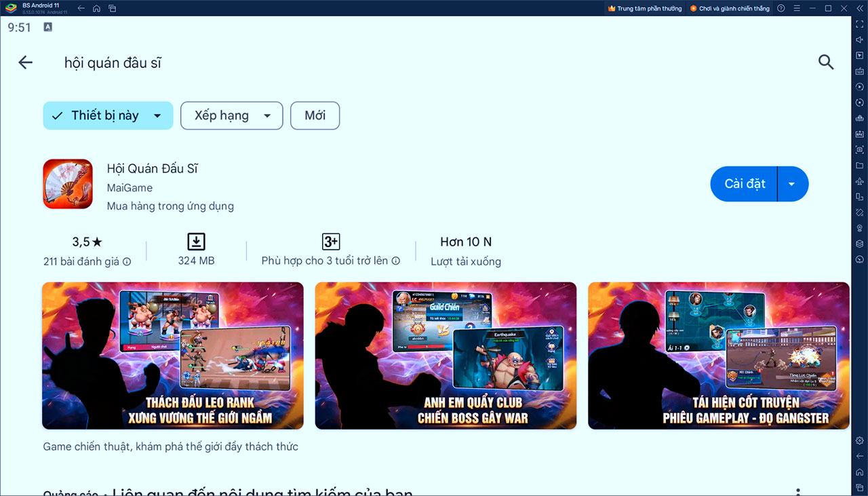The image size is (868, 496).
Task: Click the keyboard indicator icon in status bar
Action: tap(47, 27)
